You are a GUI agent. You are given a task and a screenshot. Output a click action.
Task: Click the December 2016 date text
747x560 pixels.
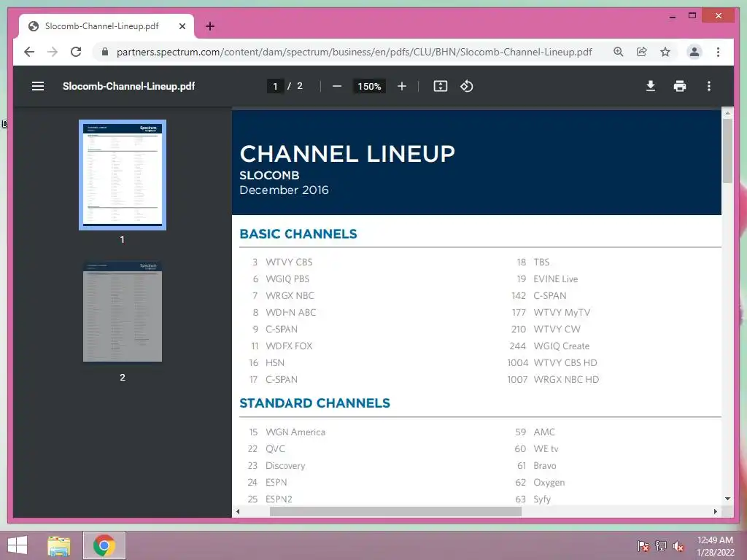coord(284,190)
